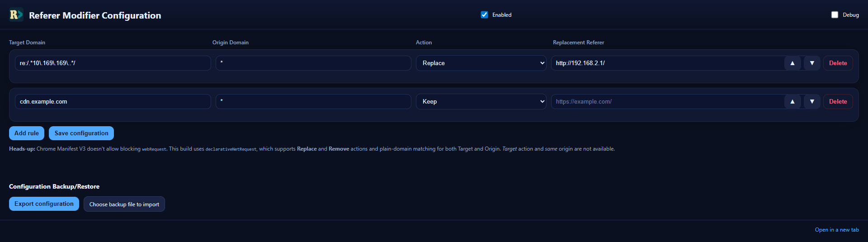Move the first rule down
Screen dimensions: 868x242
(812, 63)
